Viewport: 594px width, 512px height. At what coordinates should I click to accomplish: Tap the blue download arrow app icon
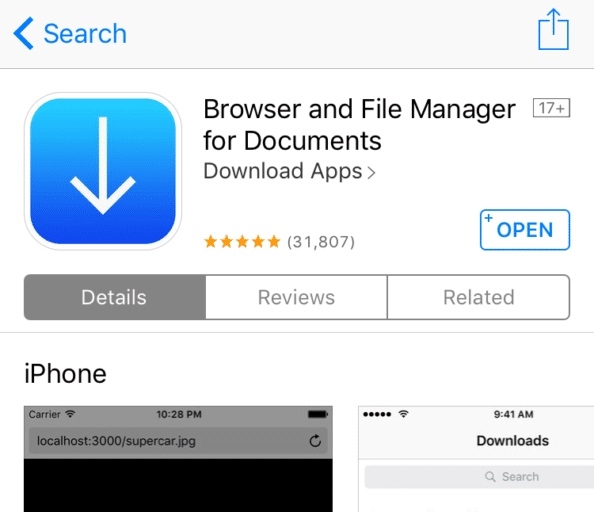103,171
